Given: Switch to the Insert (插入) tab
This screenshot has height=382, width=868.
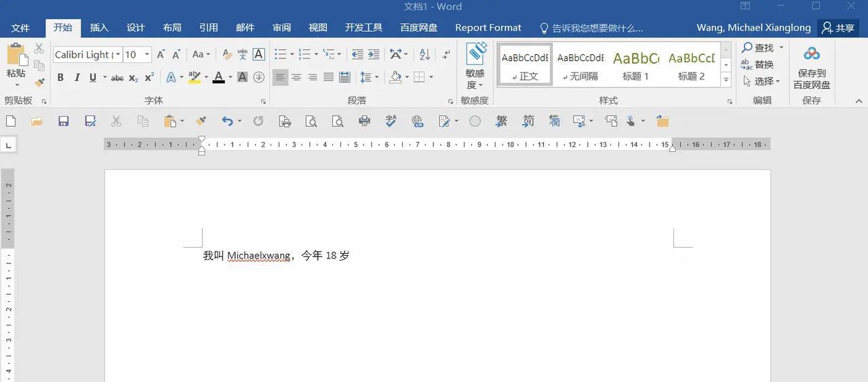Looking at the screenshot, I should (99, 28).
